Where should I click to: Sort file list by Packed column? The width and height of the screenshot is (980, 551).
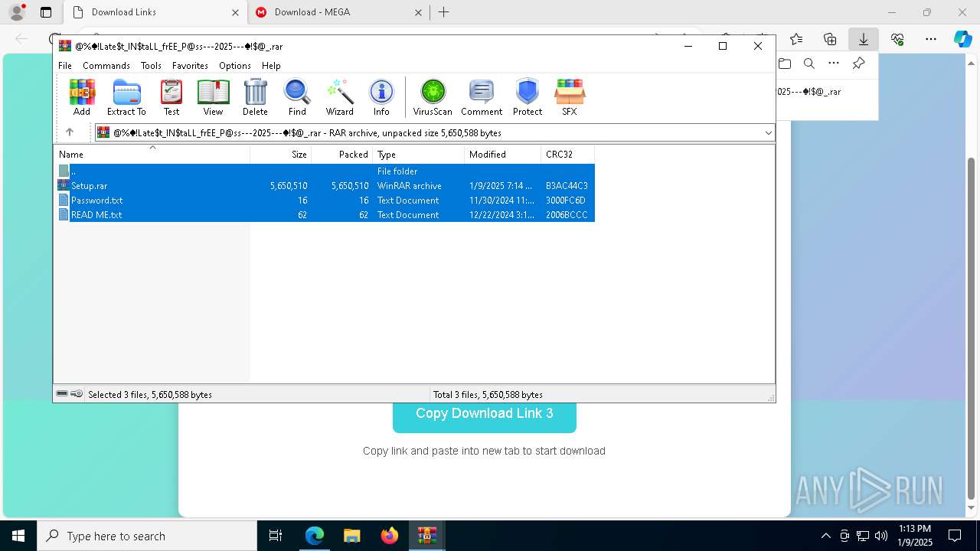pos(342,154)
